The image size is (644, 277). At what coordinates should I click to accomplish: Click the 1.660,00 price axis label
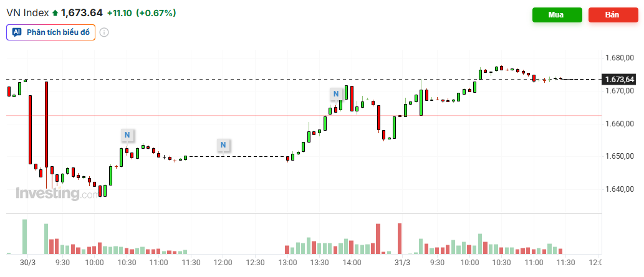tap(620, 124)
